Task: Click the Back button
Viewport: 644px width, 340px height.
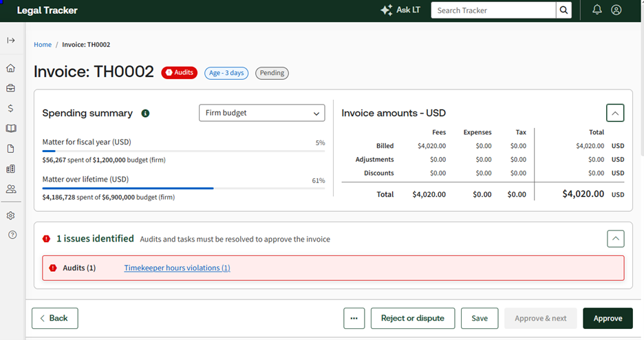Action: coord(54,318)
